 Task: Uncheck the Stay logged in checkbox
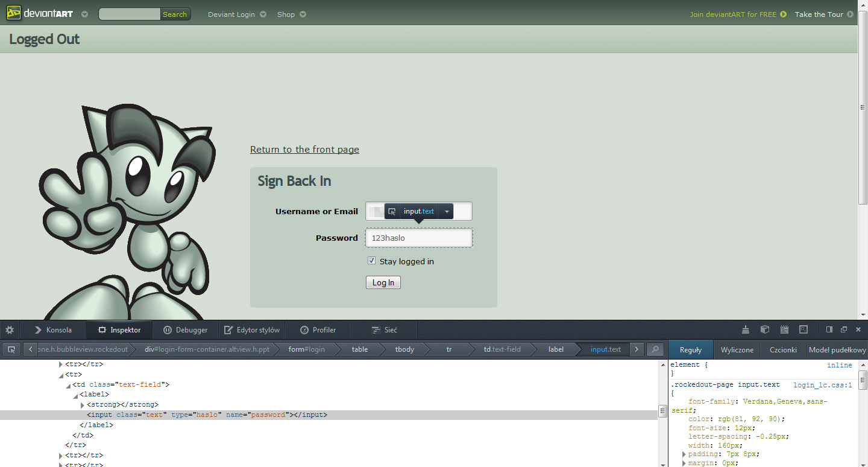372,261
